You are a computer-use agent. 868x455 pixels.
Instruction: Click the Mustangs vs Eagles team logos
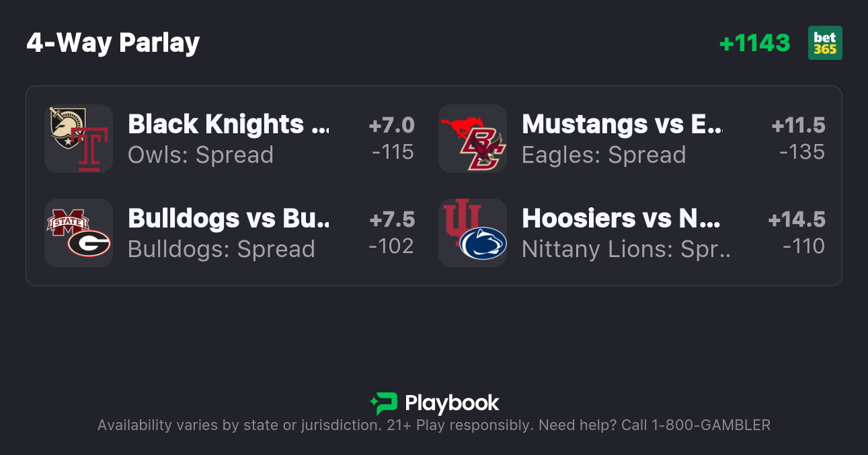tap(472, 139)
